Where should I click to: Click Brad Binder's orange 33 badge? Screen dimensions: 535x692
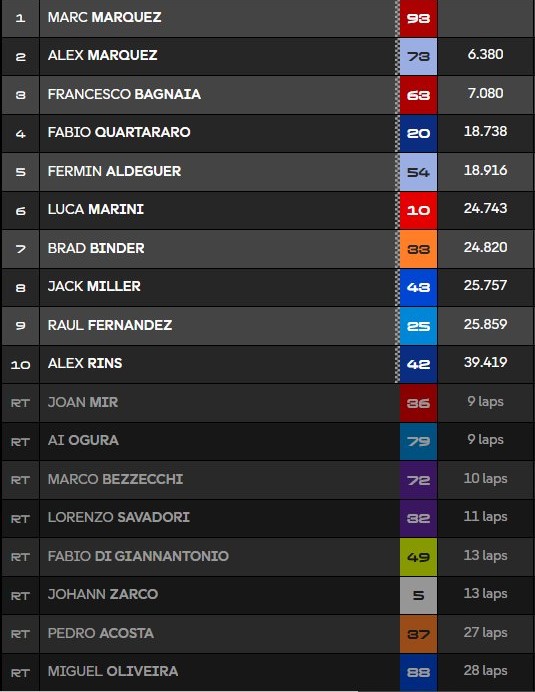tap(418, 249)
